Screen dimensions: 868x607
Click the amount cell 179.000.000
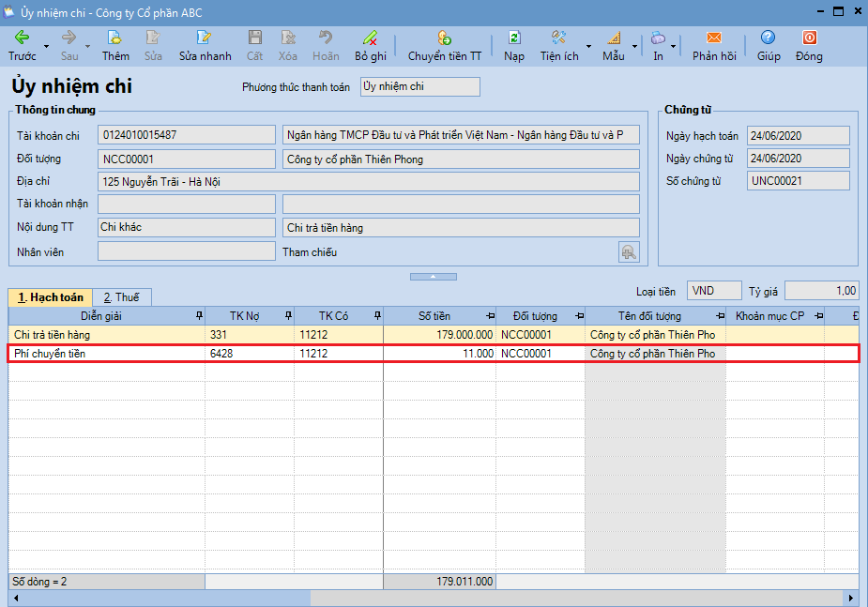coord(439,335)
